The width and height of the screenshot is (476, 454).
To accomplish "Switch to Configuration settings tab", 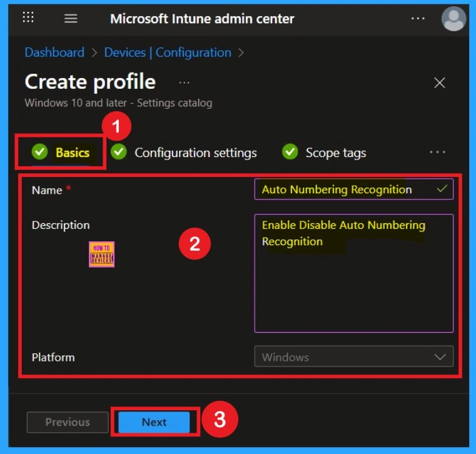I will pos(184,153).
